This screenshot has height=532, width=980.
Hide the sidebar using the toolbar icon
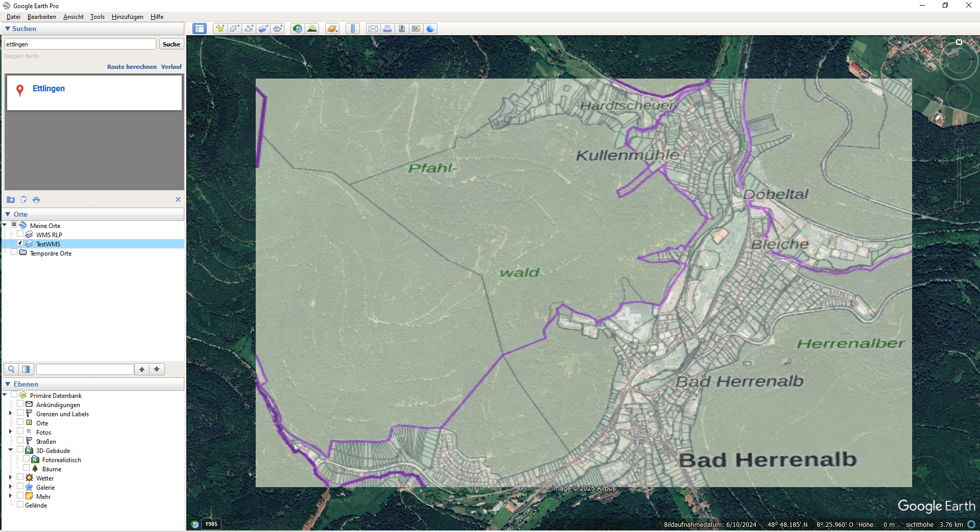199,29
